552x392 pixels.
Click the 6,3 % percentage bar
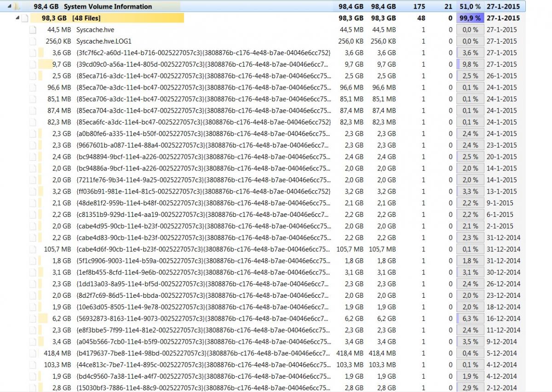pyautogui.click(x=470, y=318)
